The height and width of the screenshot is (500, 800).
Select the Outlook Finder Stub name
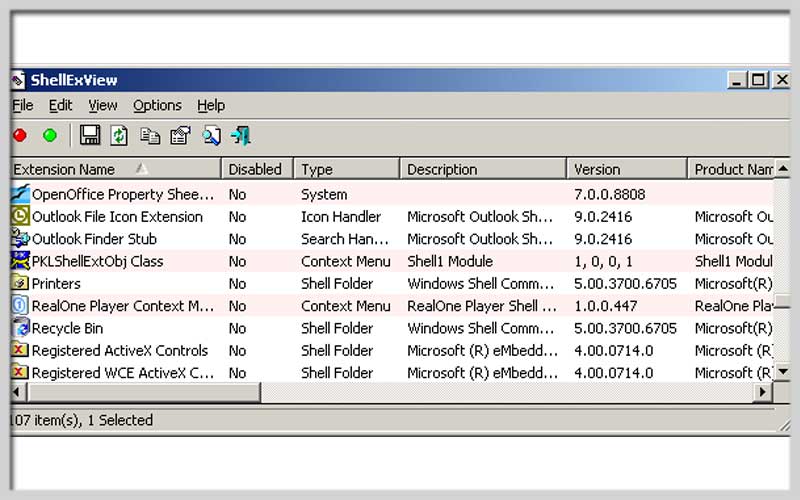pyautogui.click(x=94, y=239)
